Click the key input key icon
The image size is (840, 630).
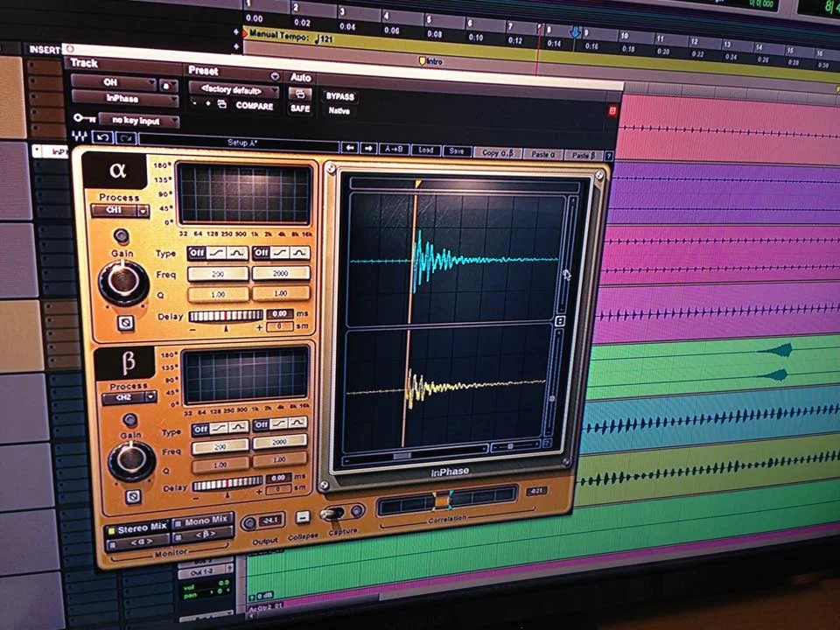(84, 118)
